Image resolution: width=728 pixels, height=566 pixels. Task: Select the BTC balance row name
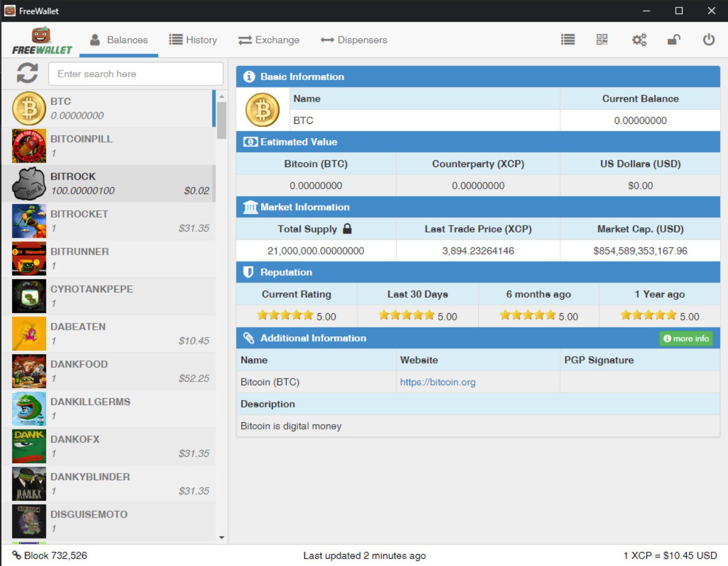point(60,101)
